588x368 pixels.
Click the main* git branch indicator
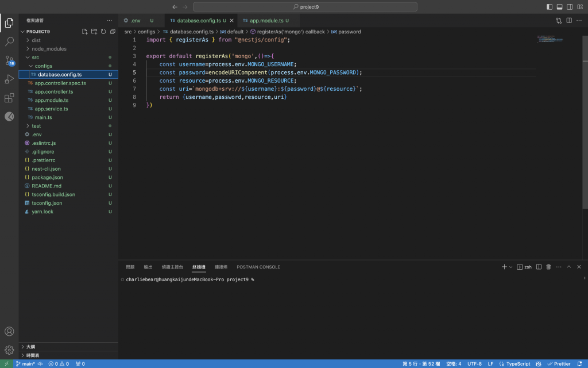click(x=25, y=364)
